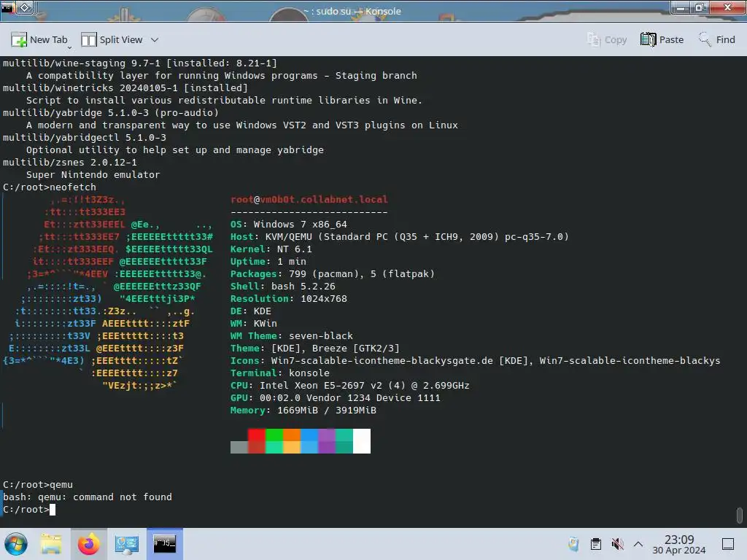Open the clipboard tray icon
The image size is (747, 560).
tap(595, 544)
